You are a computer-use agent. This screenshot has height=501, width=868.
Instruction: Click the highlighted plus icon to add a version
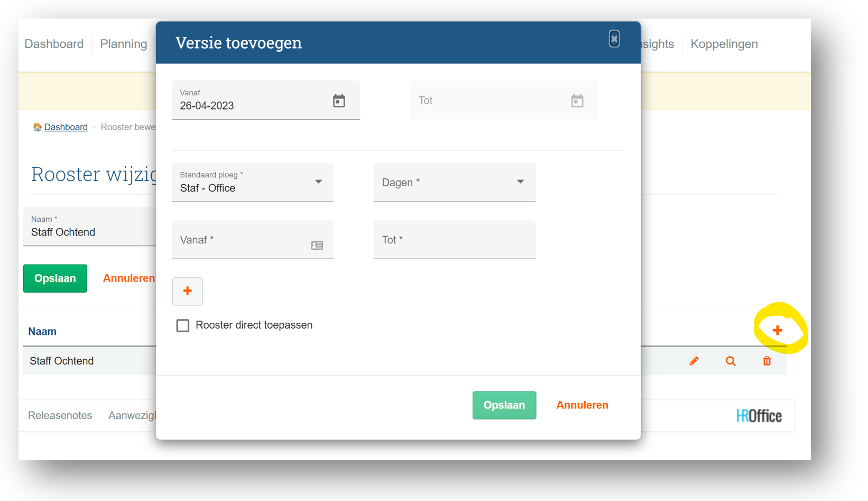click(x=777, y=331)
